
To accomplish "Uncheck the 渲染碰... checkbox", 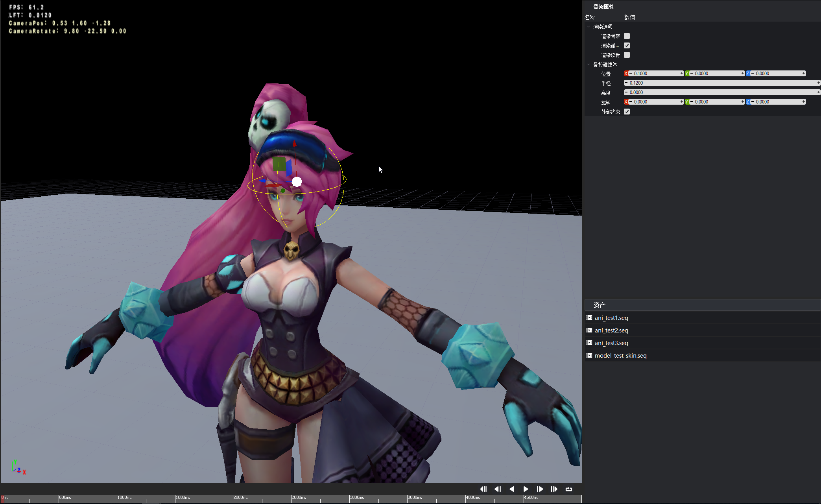I will pos(627,46).
